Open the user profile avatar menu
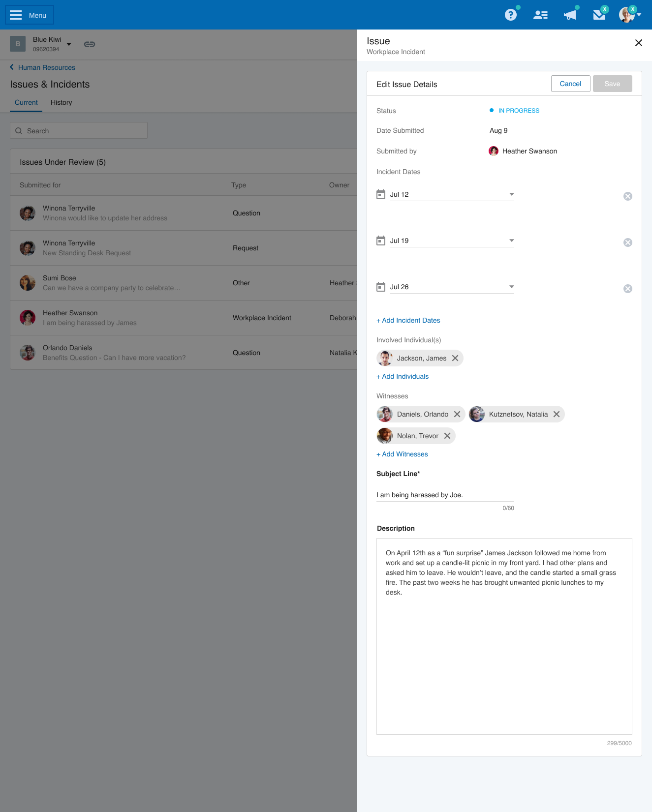This screenshot has height=812, width=652. [x=629, y=15]
